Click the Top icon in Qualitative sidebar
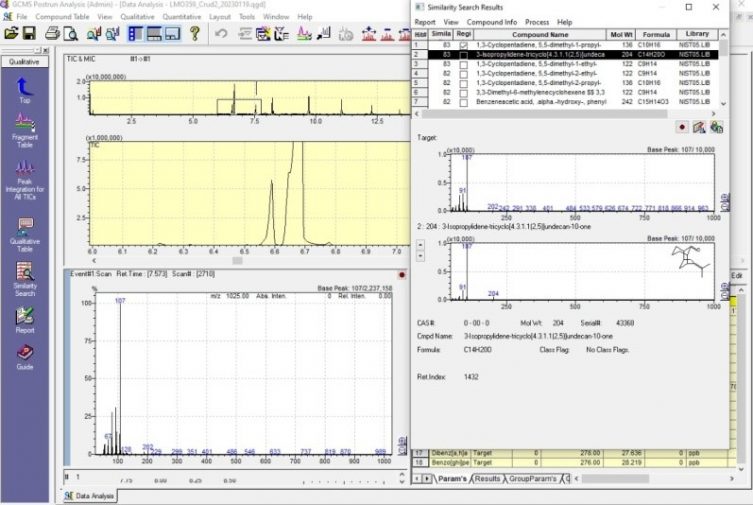The image size is (753, 505). click(24, 87)
